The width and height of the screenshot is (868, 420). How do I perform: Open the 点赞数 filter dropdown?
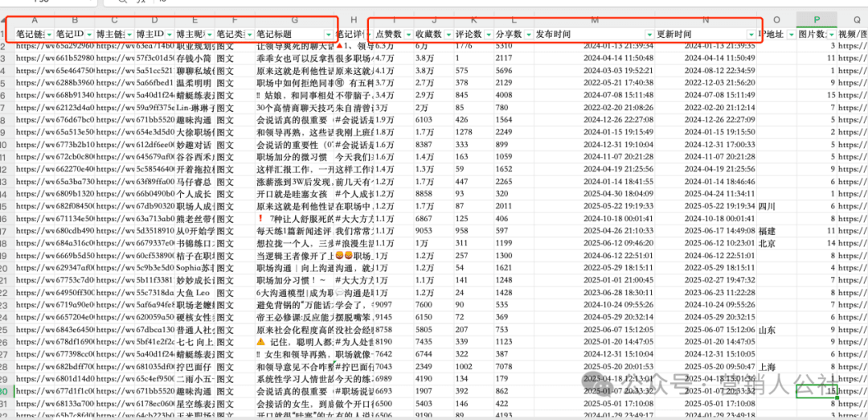tap(408, 35)
